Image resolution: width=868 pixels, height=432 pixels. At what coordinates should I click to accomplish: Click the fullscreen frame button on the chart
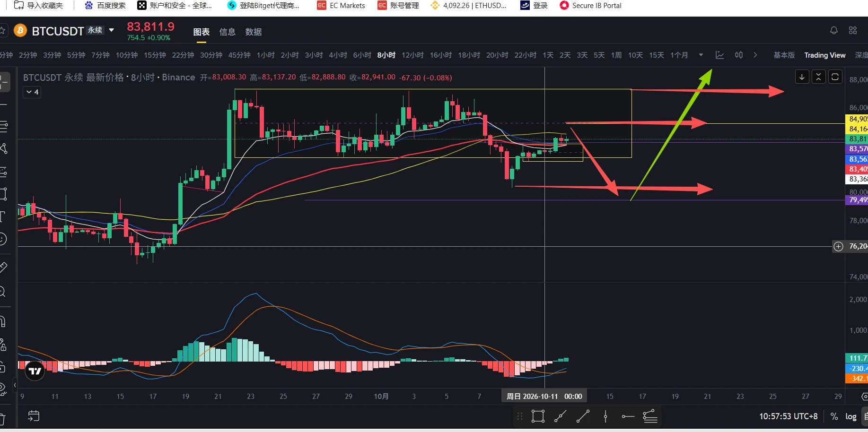click(x=835, y=77)
